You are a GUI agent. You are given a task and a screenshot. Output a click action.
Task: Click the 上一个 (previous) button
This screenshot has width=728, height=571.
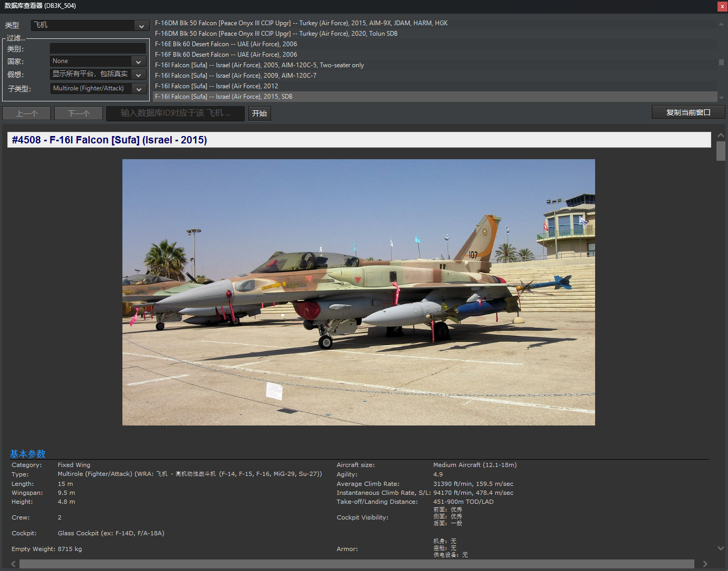point(27,113)
